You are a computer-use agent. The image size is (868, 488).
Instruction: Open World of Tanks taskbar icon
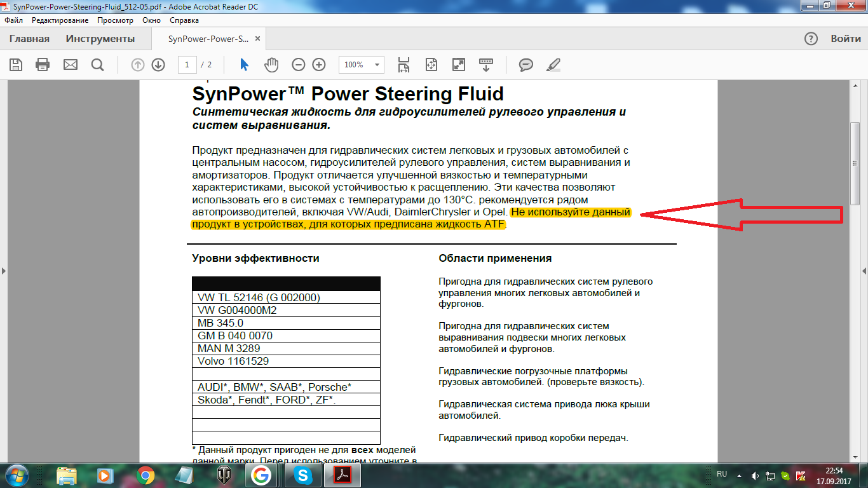pyautogui.click(x=224, y=475)
